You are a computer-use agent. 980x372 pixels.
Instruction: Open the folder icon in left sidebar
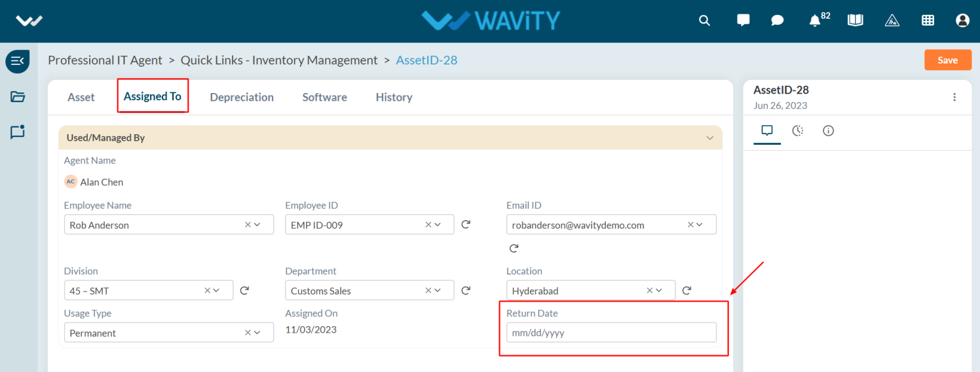(18, 97)
